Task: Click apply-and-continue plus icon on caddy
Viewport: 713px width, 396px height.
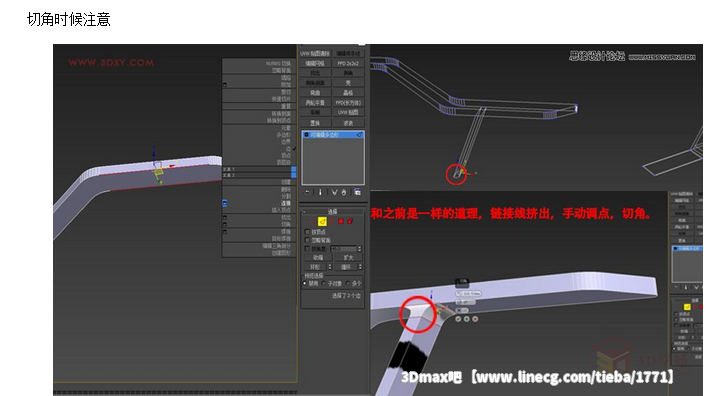Action: coord(467,319)
